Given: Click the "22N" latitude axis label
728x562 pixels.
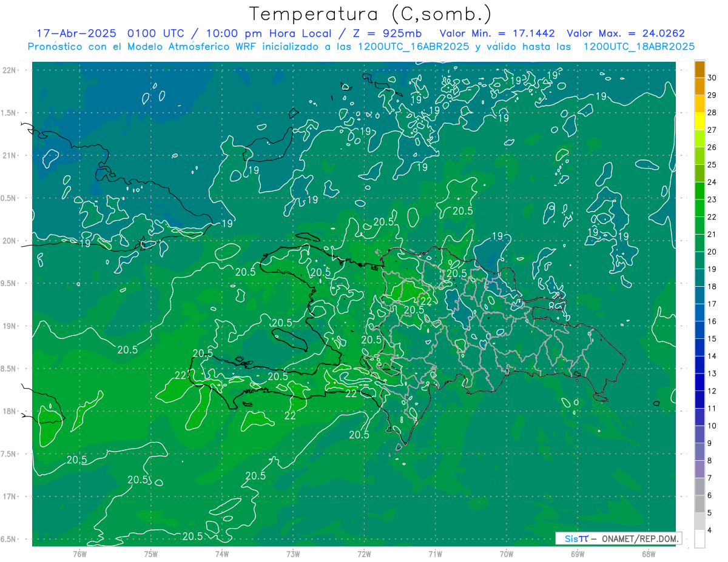Looking at the screenshot, I should [8, 70].
